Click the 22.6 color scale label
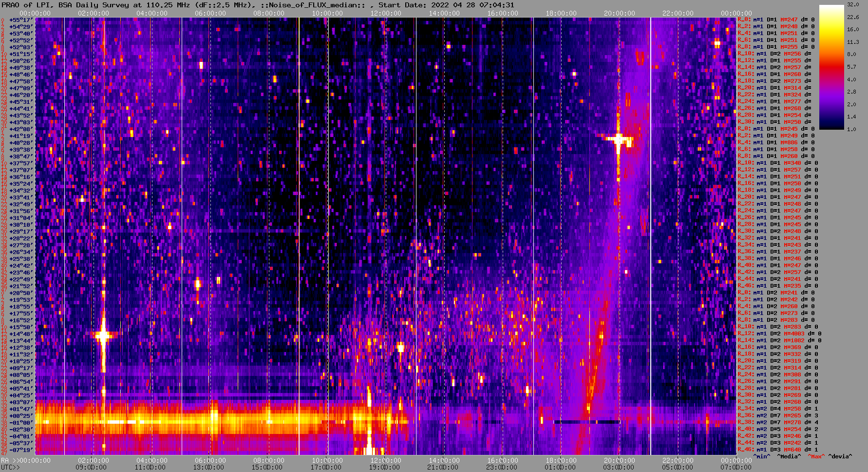 (x=853, y=17)
